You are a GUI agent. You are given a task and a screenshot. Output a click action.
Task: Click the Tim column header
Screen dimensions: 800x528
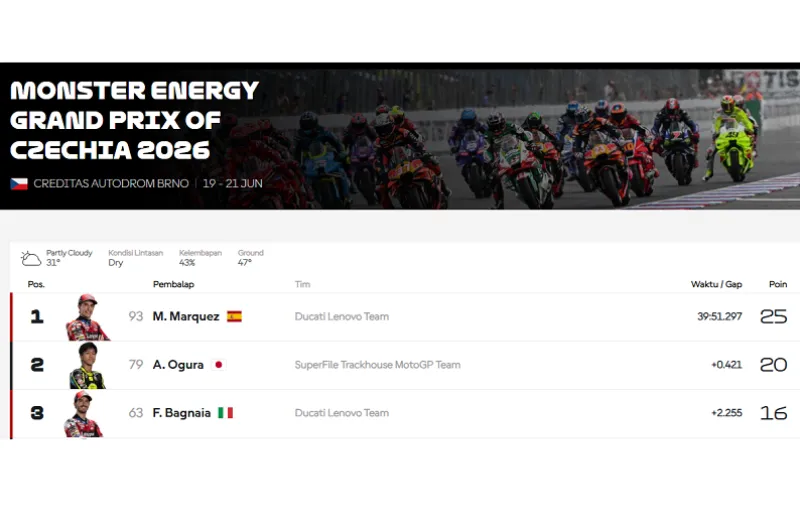point(302,284)
